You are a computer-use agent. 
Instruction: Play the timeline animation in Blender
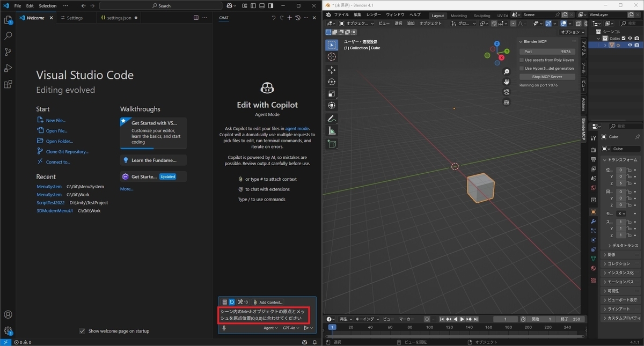point(462,319)
